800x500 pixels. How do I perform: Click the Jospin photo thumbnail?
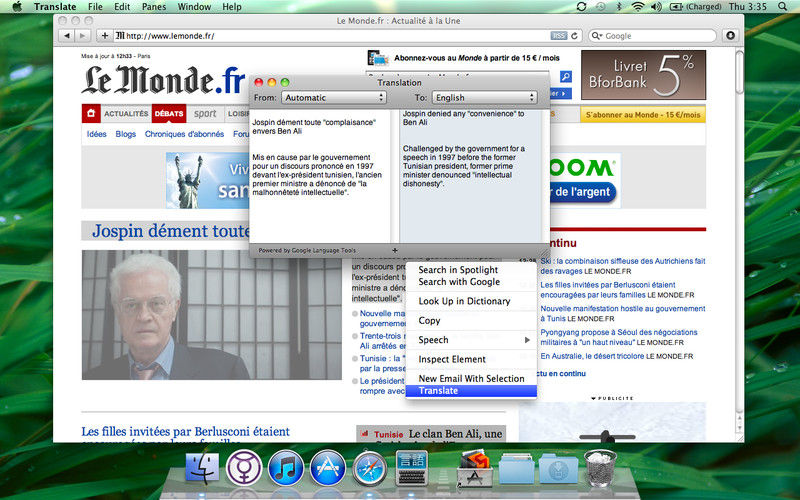click(211, 315)
